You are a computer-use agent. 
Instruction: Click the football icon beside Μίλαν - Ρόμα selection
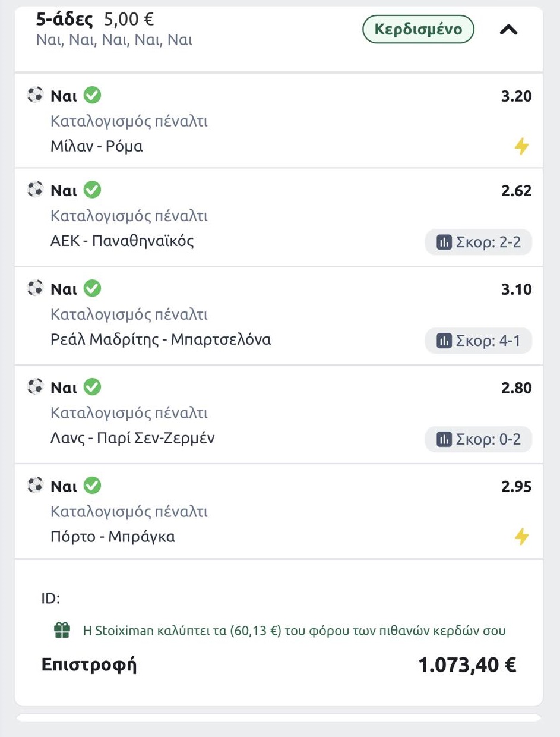[36, 95]
